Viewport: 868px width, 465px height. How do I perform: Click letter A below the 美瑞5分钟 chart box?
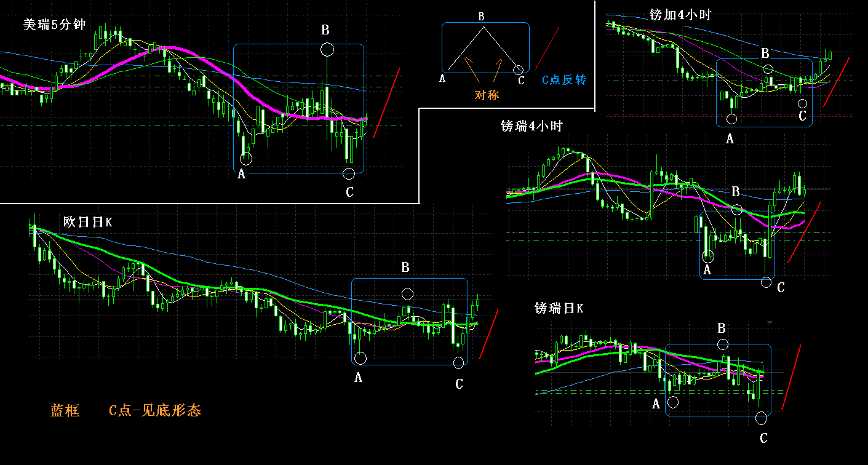(x=242, y=175)
